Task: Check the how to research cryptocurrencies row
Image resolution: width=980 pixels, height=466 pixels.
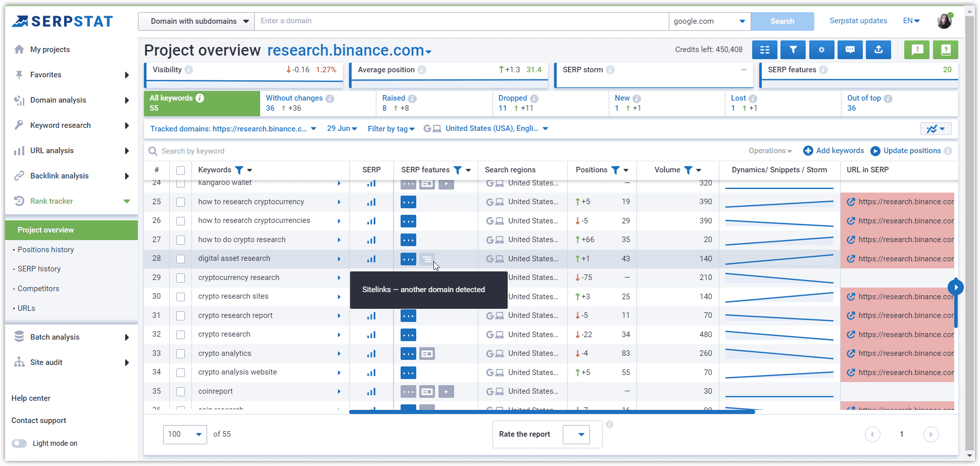Action: (x=180, y=221)
